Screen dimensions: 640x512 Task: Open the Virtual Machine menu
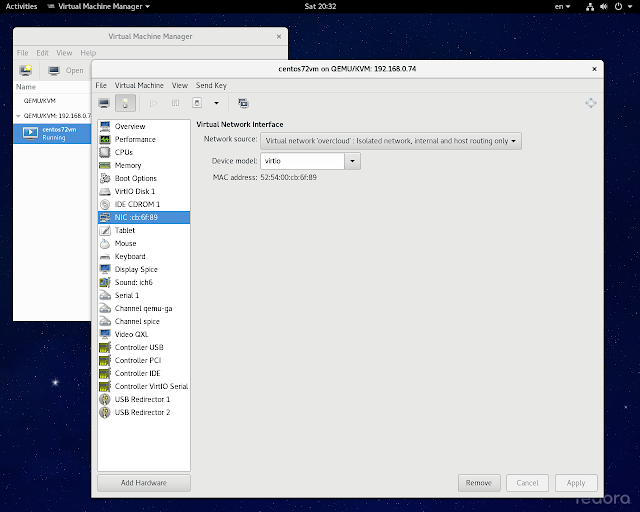[139, 85]
